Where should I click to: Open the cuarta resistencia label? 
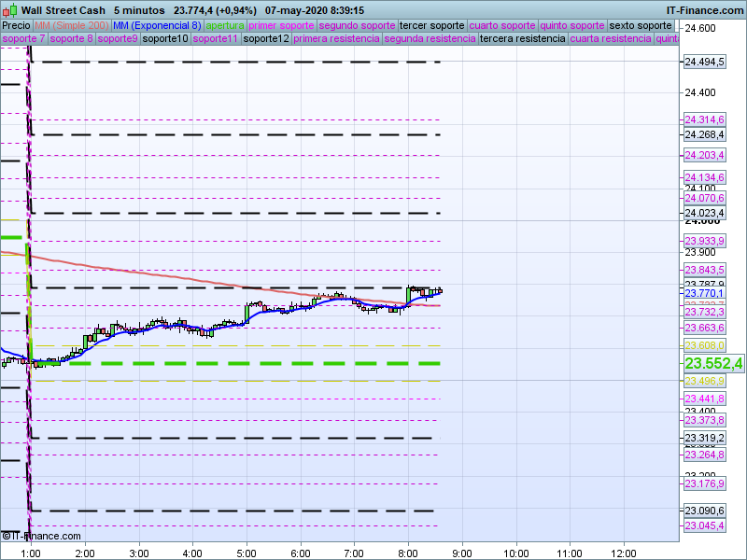pos(610,39)
